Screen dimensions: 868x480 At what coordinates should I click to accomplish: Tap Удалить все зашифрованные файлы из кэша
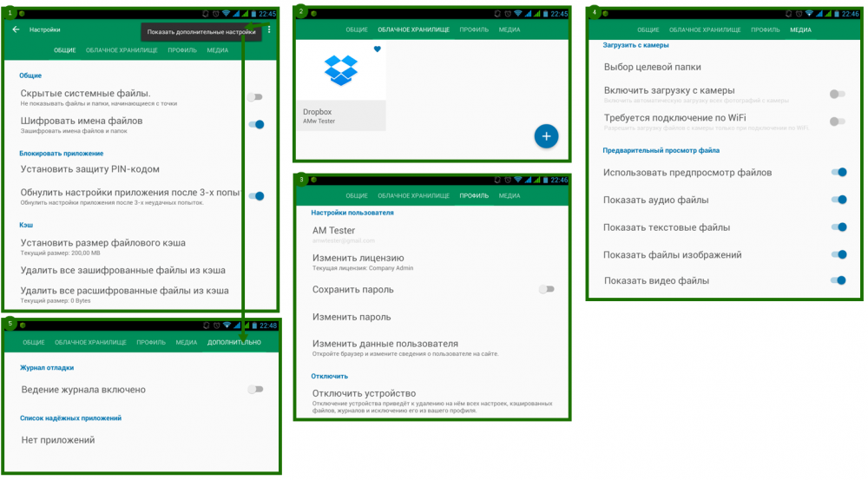pyautogui.click(x=123, y=270)
